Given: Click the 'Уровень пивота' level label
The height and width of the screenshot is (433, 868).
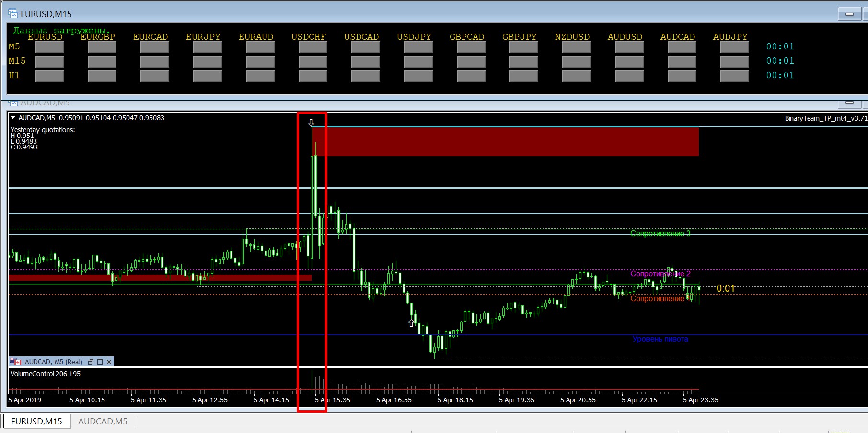Looking at the screenshot, I should 660,339.
